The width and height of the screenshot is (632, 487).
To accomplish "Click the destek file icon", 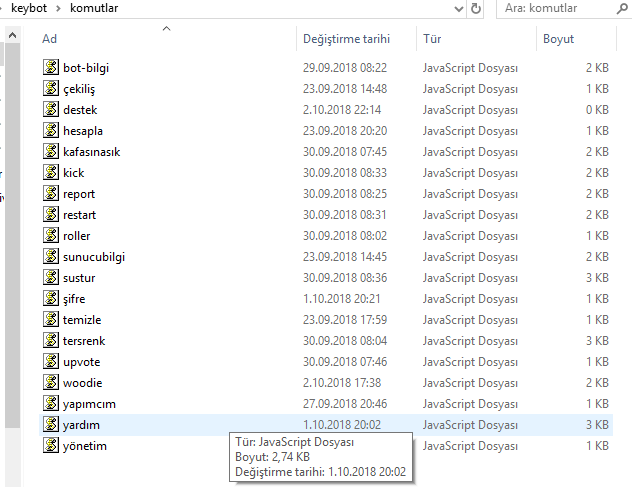I will coord(51,109).
